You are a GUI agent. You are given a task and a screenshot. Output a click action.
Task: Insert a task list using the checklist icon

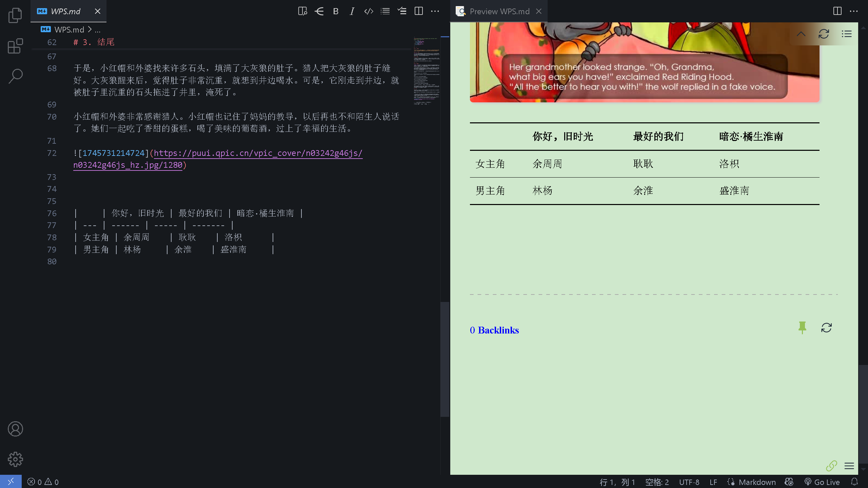(x=401, y=11)
